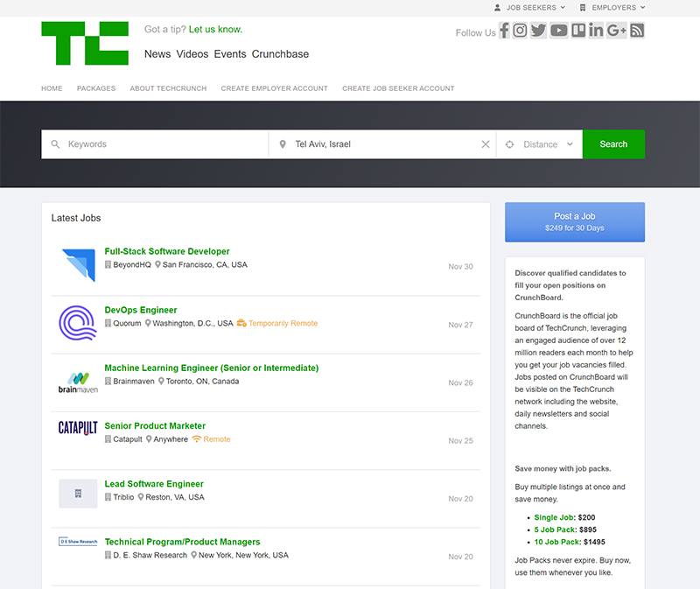700x589 pixels.
Task: Open the News navigation link
Action: coord(157,54)
